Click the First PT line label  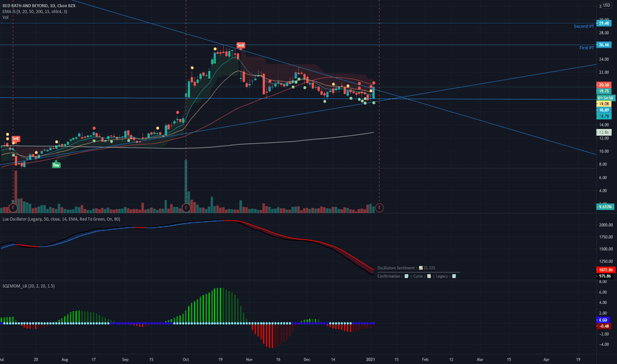pos(587,48)
